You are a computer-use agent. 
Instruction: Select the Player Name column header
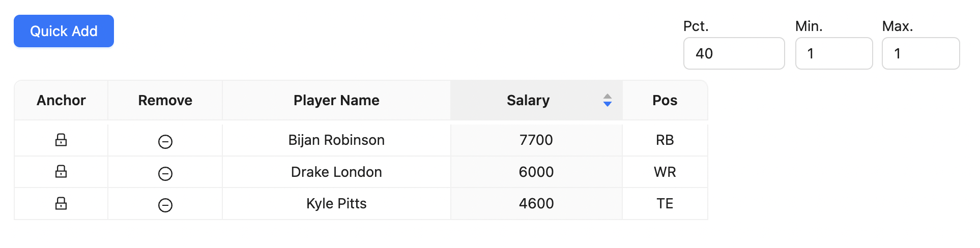[336, 100]
